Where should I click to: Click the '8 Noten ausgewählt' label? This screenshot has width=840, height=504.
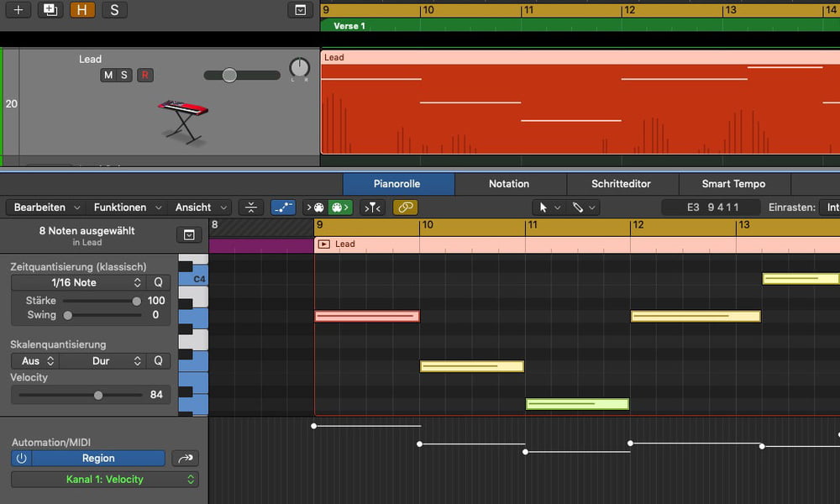[x=87, y=231]
